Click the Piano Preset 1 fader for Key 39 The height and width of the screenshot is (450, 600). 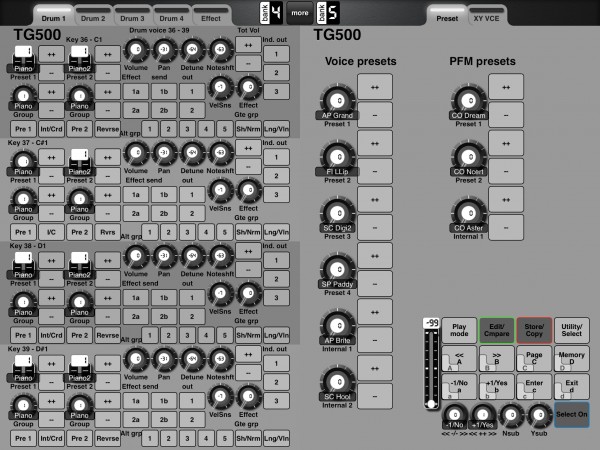tap(23, 367)
